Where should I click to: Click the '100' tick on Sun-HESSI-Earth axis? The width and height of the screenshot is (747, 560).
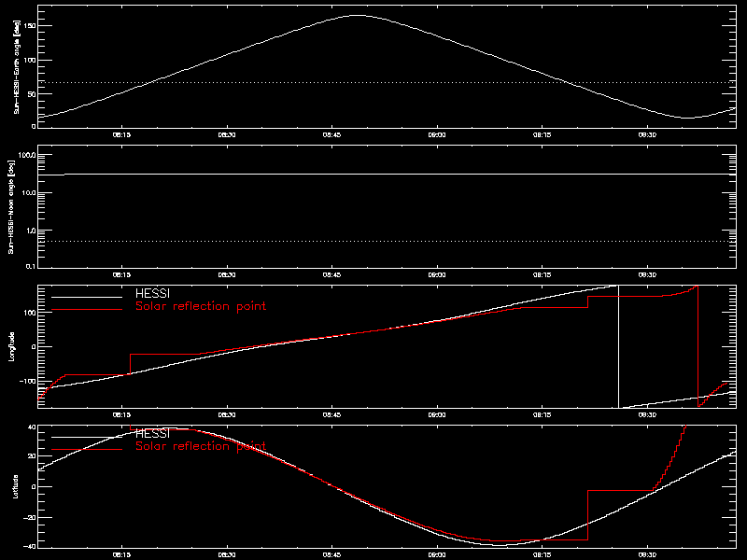[31, 60]
